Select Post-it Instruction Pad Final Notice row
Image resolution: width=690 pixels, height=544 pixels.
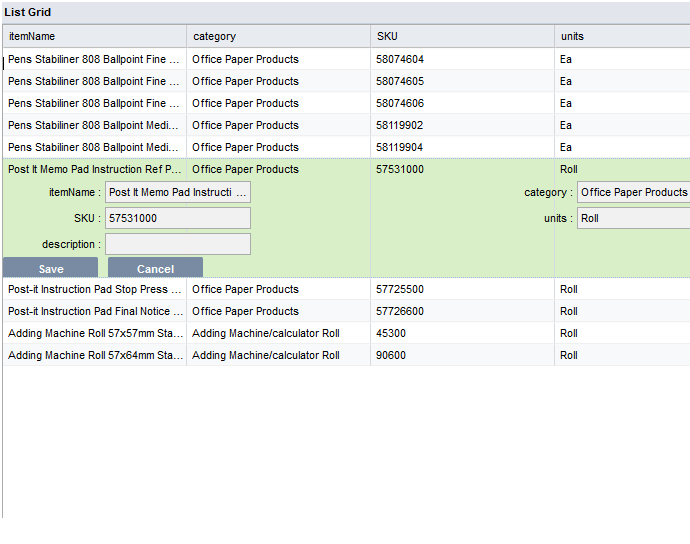tap(95, 311)
